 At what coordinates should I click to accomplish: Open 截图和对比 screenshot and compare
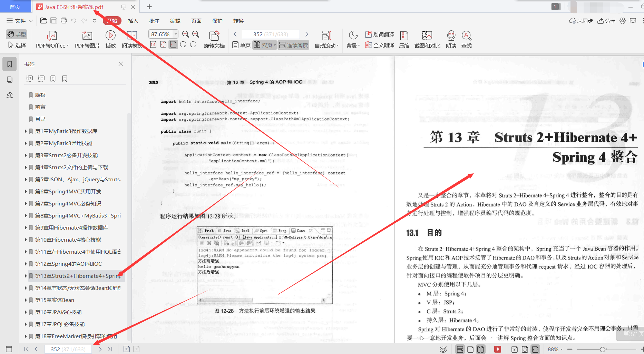(427, 39)
